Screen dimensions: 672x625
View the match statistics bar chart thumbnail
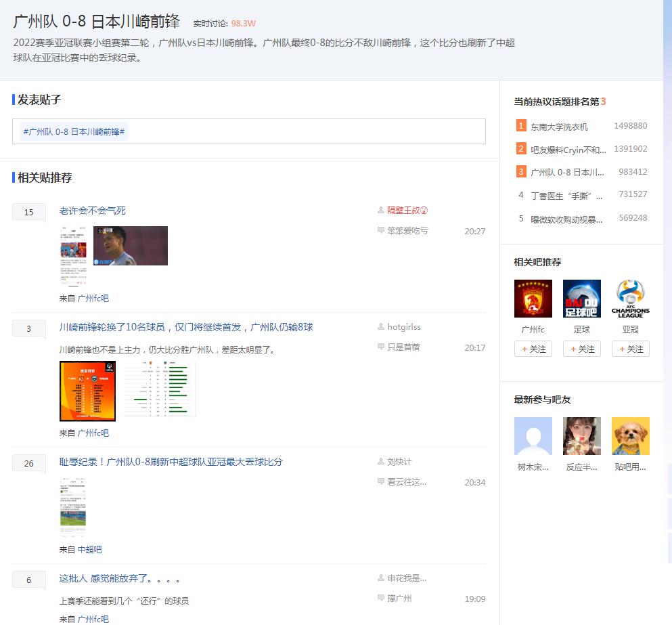click(x=160, y=389)
